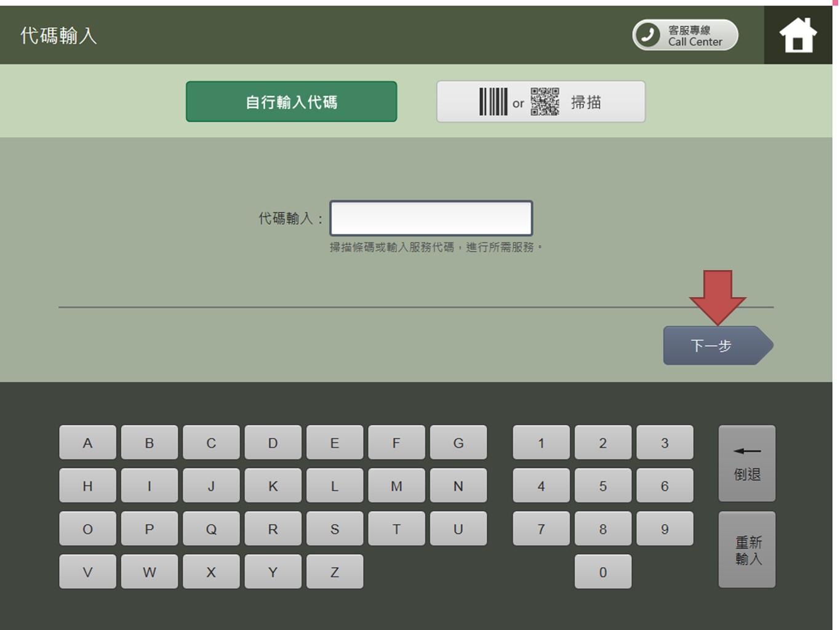Tap digit 2 on number pad
The height and width of the screenshot is (630, 840).
click(603, 442)
